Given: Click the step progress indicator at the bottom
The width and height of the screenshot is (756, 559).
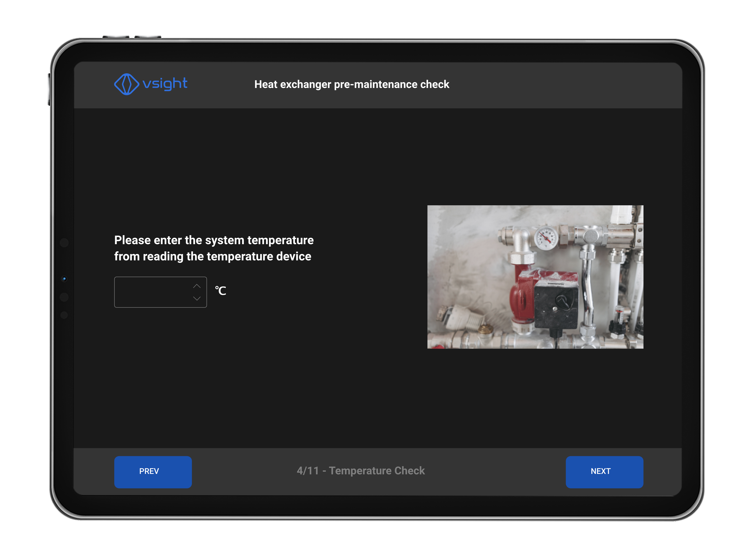Looking at the screenshot, I should (x=361, y=471).
